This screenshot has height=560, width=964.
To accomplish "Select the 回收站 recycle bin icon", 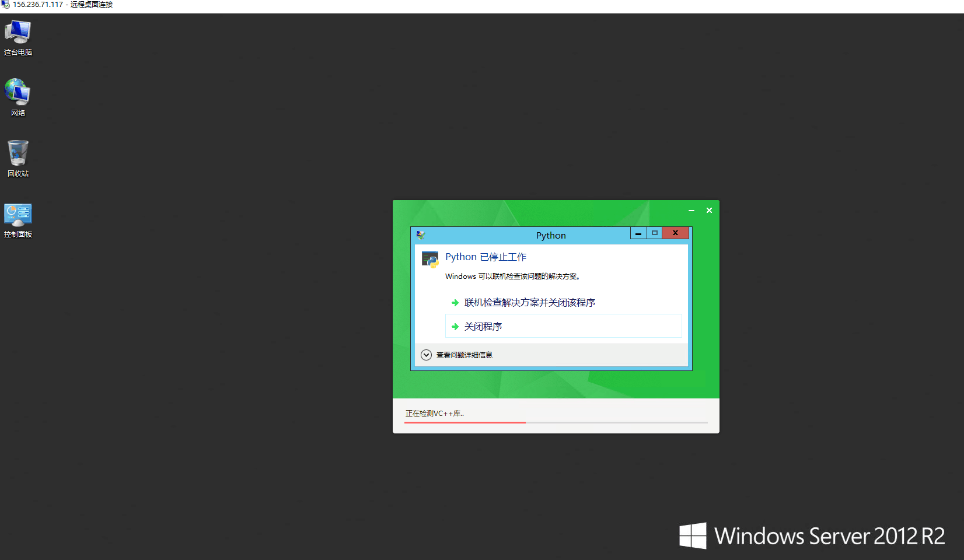I will (x=18, y=158).
